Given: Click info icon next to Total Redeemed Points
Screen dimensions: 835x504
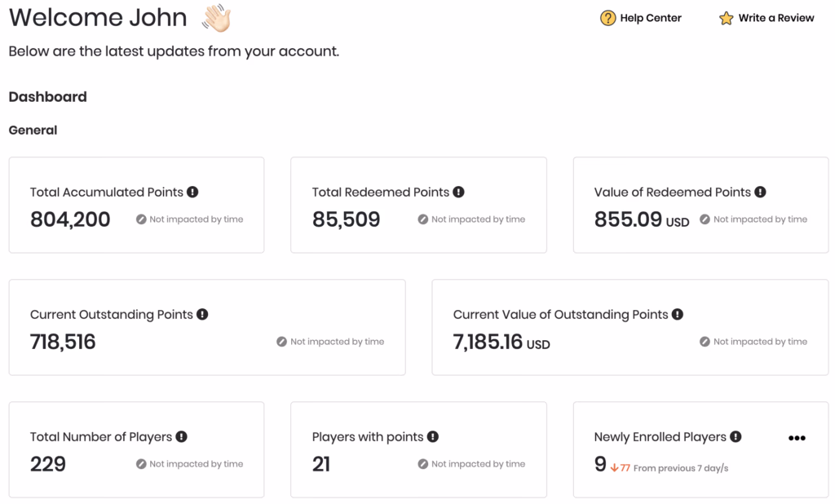Looking at the screenshot, I should point(458,192).
